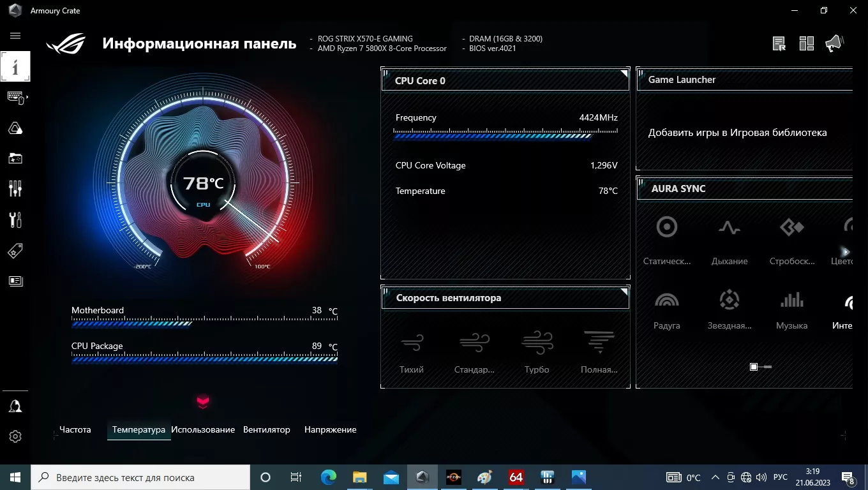
Task: Click the CPU Frequency progress bar
Action: 505,134
